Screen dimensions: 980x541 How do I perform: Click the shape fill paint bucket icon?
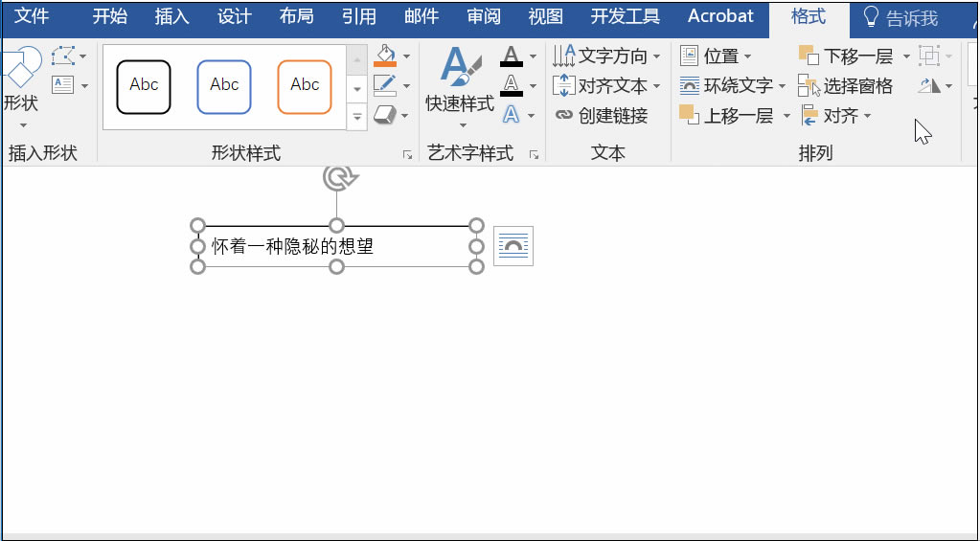coord(385,55)
